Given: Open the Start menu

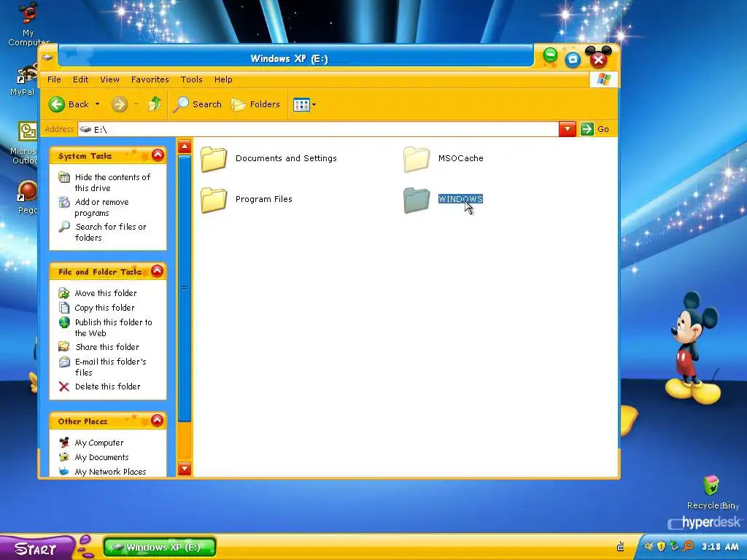Looking at the screenshot, I should click(36, 548).
